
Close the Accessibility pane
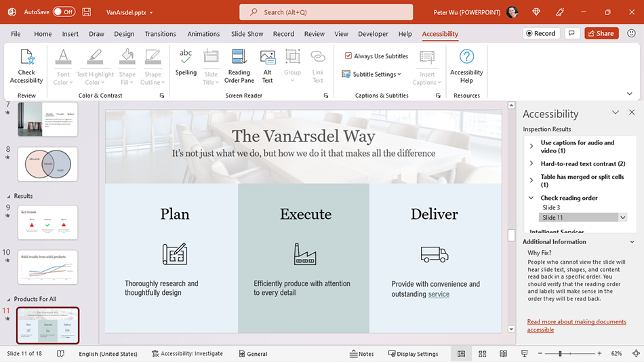632,112
